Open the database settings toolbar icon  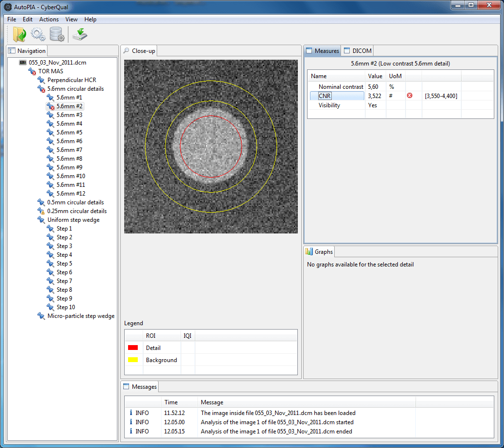click(x=57, y=34)
